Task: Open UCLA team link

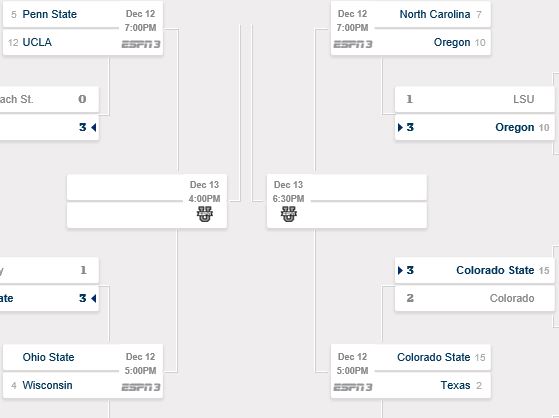Action: tap(37, 42)
